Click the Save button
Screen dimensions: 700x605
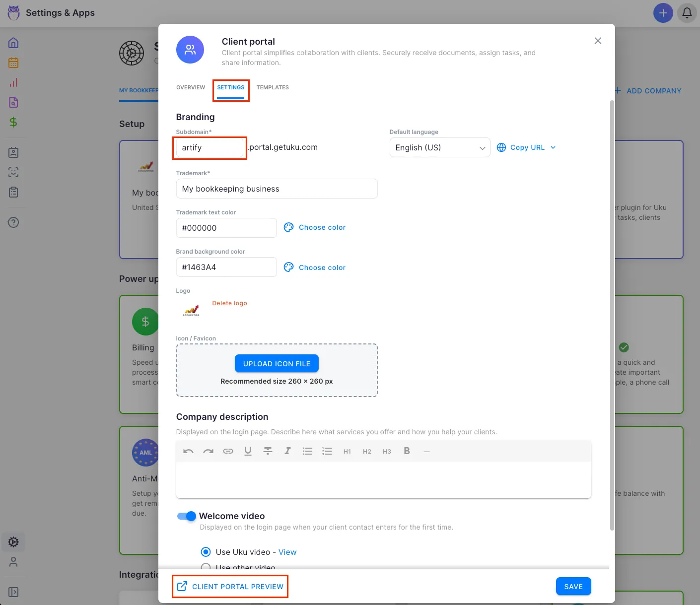click(x=573, y=586)
